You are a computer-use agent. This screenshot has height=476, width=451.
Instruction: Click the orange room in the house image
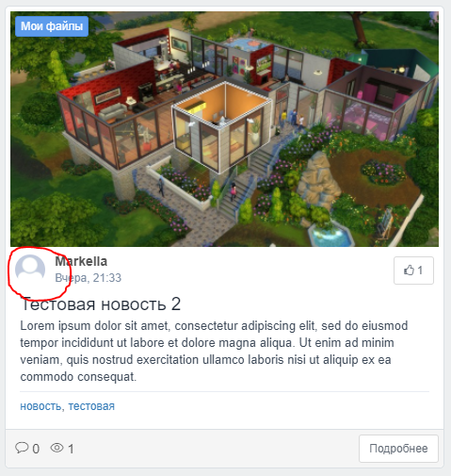(221, 125)
